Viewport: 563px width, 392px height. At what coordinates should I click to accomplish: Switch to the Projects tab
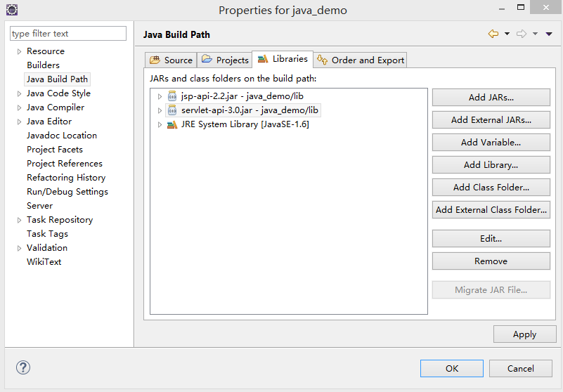click(225, 60)
